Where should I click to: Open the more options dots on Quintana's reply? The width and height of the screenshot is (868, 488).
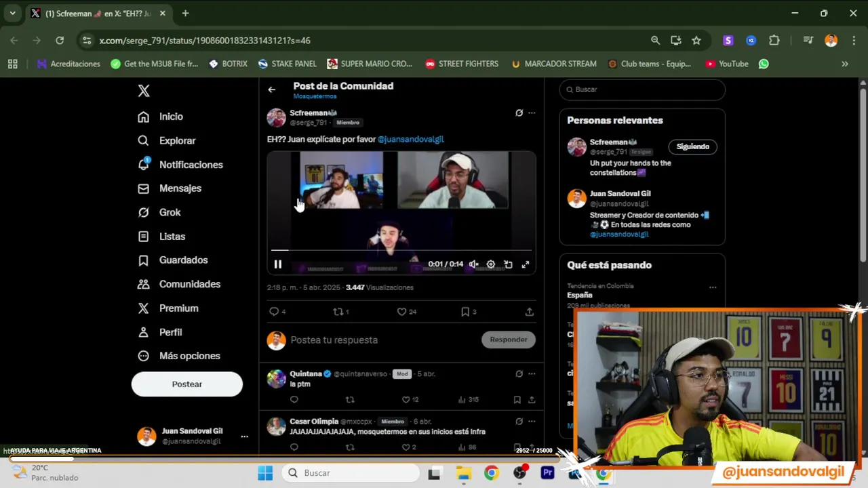(x=532, y=373)
